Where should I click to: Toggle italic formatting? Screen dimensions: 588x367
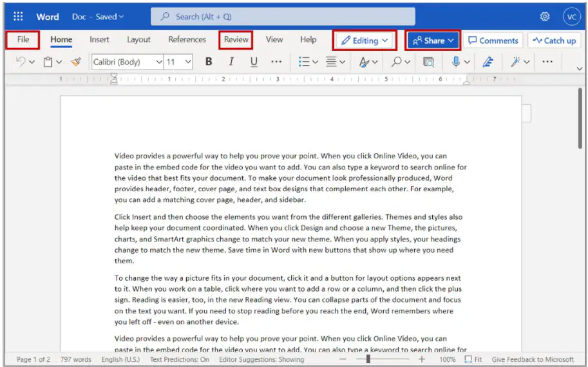[231, 61]
